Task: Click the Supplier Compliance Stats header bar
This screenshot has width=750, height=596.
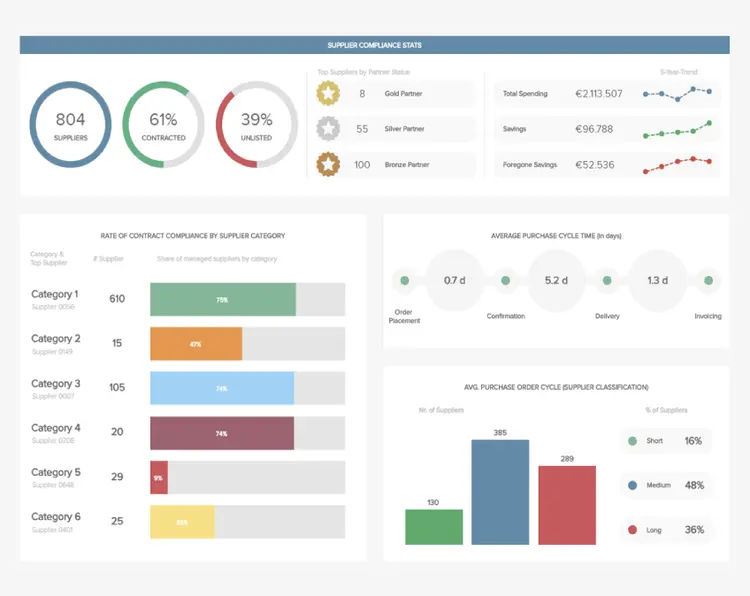Action: [x=375, y=45]
